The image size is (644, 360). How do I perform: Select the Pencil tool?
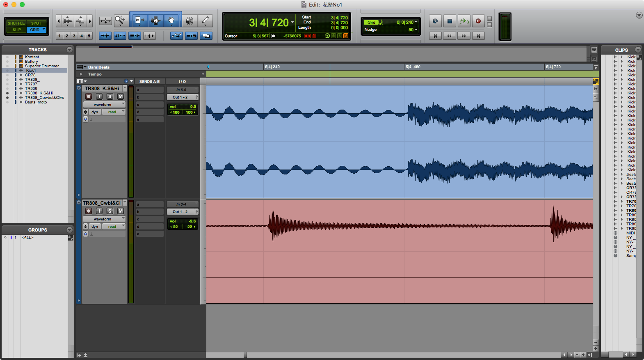click(205, 21)
